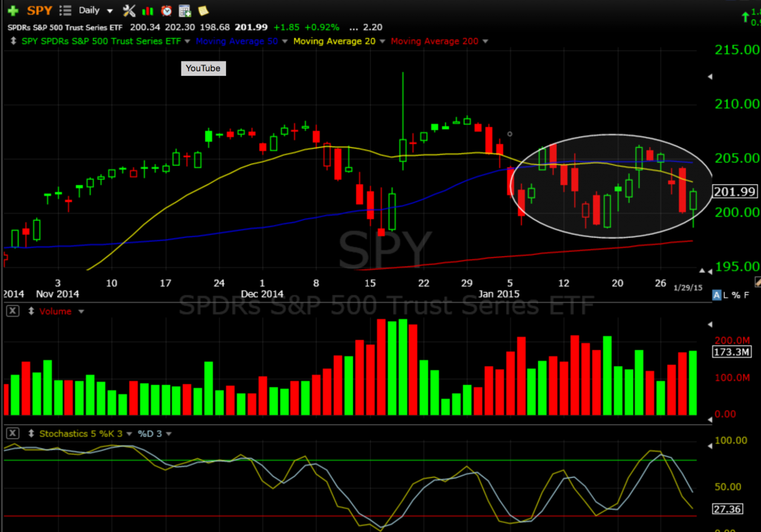
Task: Expand the Moving Average 50 dropdown arrow
Action: [x=285, y=42]
